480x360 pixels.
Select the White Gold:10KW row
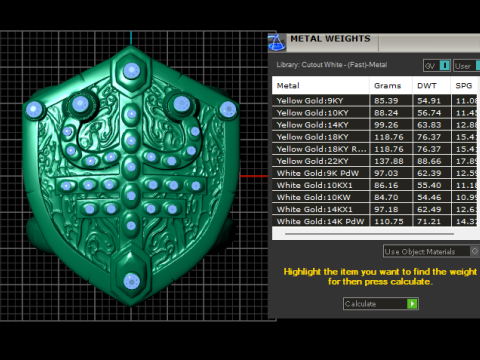pos(375,197)
